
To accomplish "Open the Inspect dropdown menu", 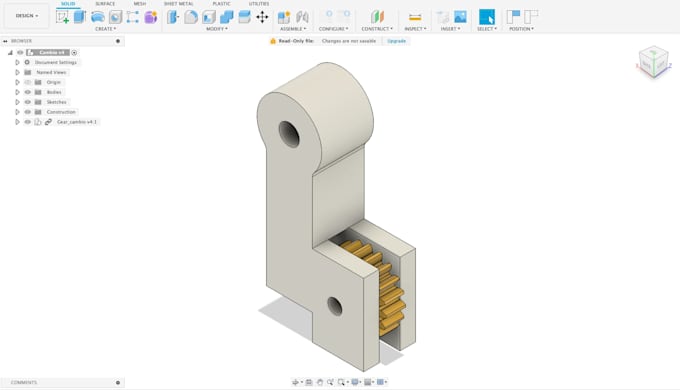I will pos(415,29).
